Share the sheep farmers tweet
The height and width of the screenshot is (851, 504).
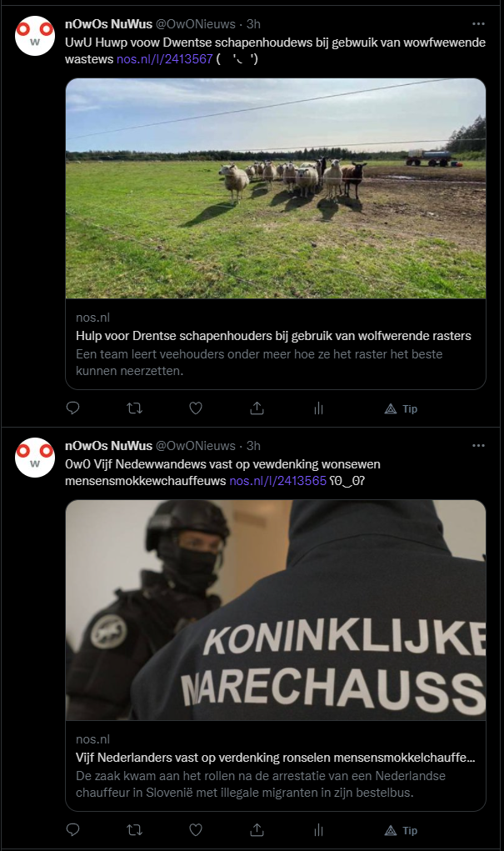[x=257, y=408]
